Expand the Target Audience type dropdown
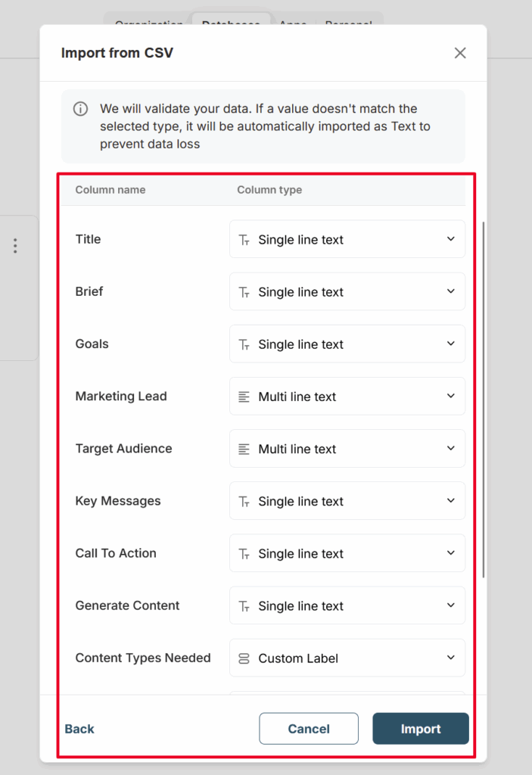The height and width of the screenshot is (775, 532). click(x=347, y=449)
